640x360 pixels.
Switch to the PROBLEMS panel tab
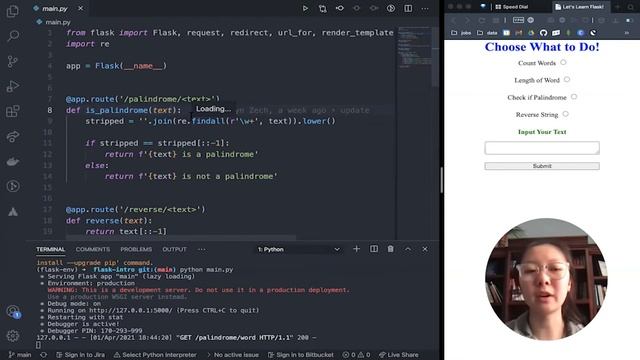(x=136, y=249)
